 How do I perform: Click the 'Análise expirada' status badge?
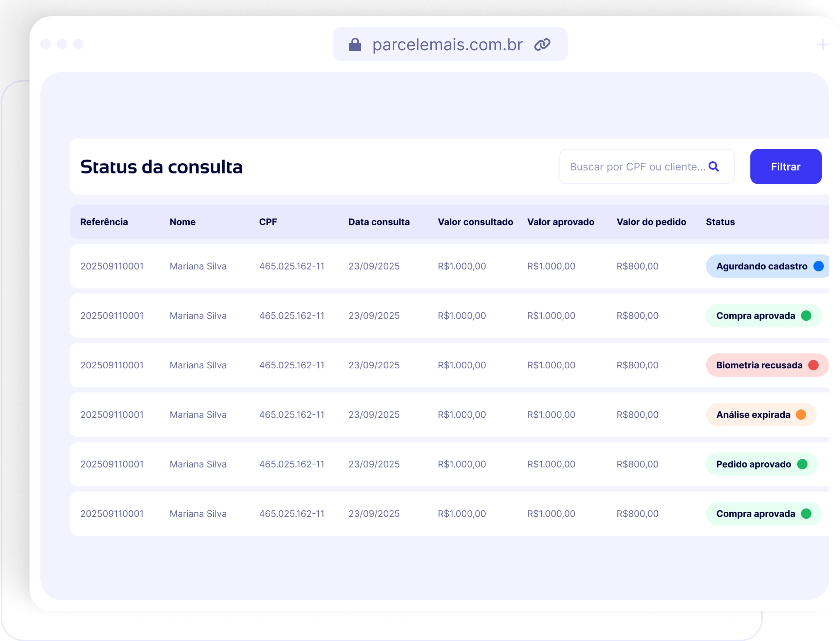pos(761,414)
